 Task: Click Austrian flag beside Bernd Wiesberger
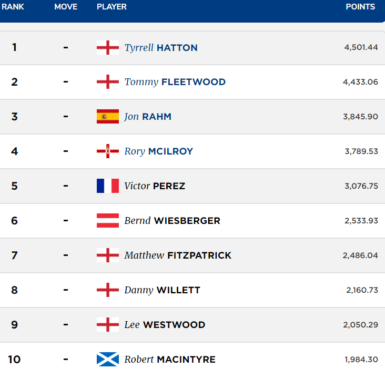coord(108,221)
